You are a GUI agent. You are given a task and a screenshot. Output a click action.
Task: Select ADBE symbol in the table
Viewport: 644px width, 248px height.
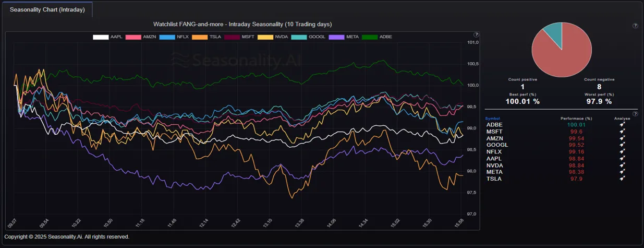(x=495, y=125)
